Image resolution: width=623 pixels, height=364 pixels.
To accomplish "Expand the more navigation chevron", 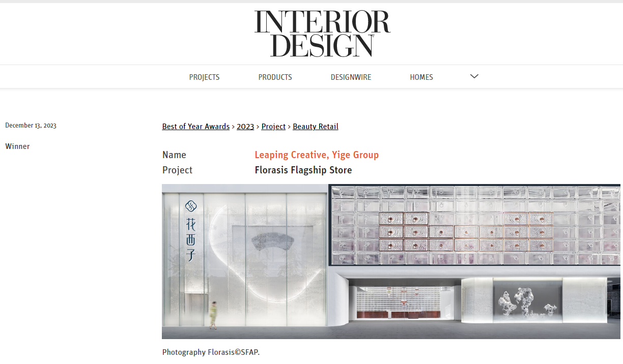I will click(x=474, y=76).
